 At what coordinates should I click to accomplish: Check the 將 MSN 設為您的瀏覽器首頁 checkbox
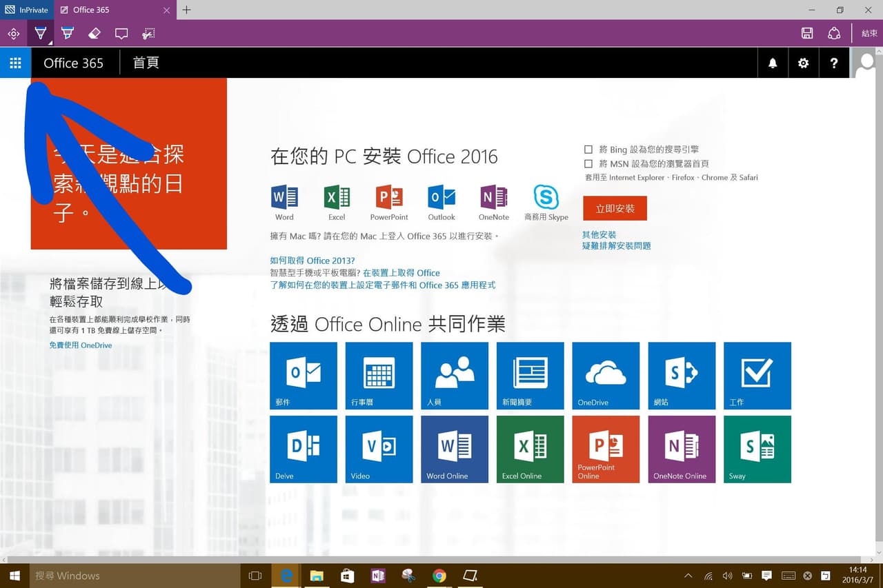(x=588, y=163)
